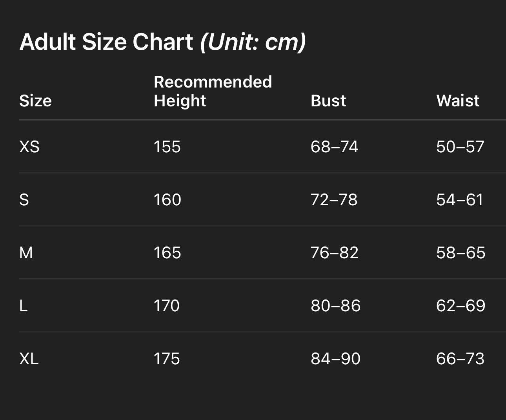Select the XL size row label
The height and width of the screenshot is (420, 506).
coord(29,359)
